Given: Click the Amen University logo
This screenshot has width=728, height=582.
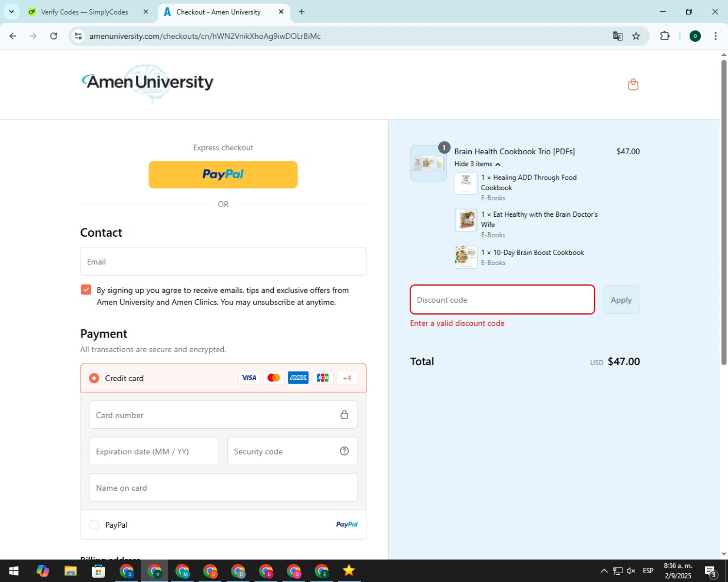Looking at the screenshot, I should click(x=148, y=83).
